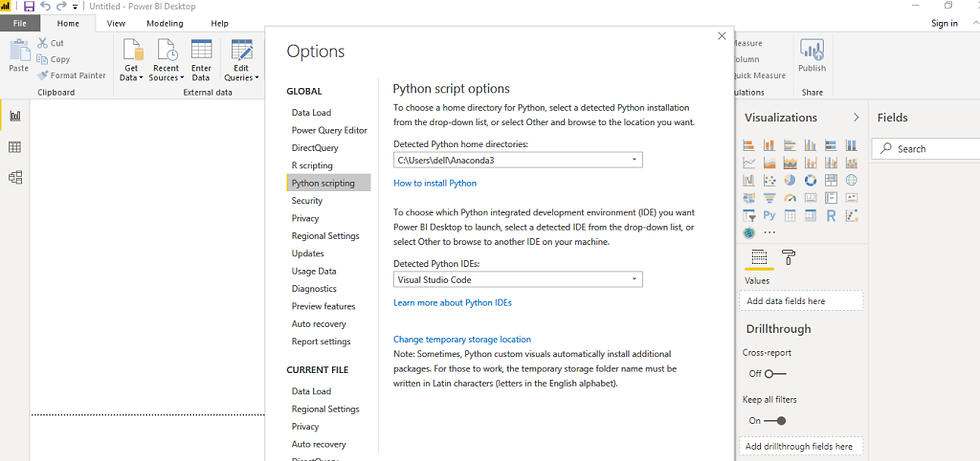Image resolution: width=980 pixels, height=461 pixels.
Task: Switch to Data view in left sidebar
Action: tap(15, 147)
